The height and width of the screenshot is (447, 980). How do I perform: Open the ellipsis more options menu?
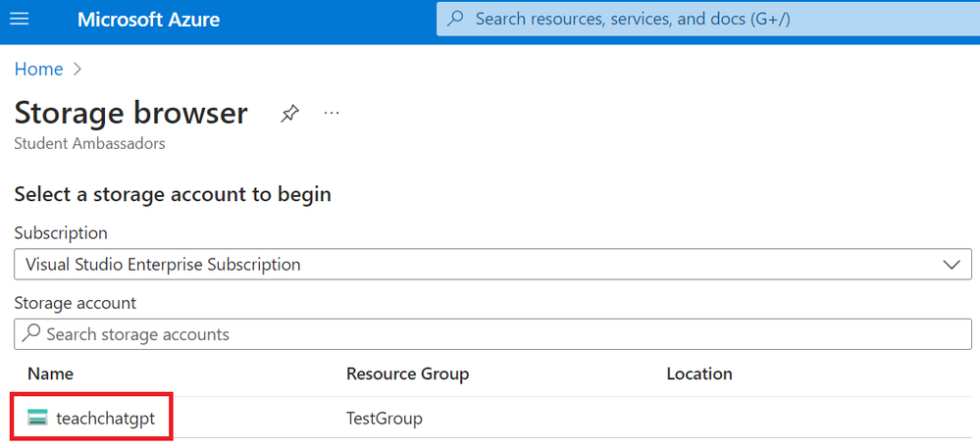click(x=332, y=113)
